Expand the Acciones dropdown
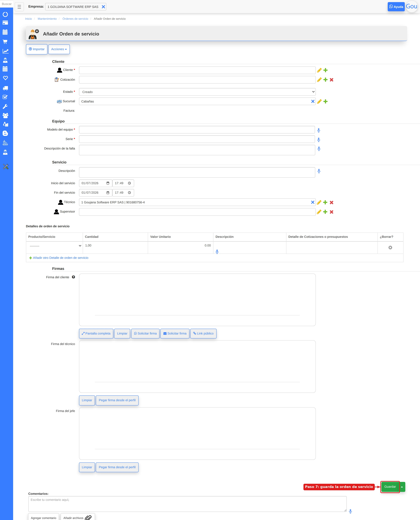420x520 pixels. (x=59, y=49)
